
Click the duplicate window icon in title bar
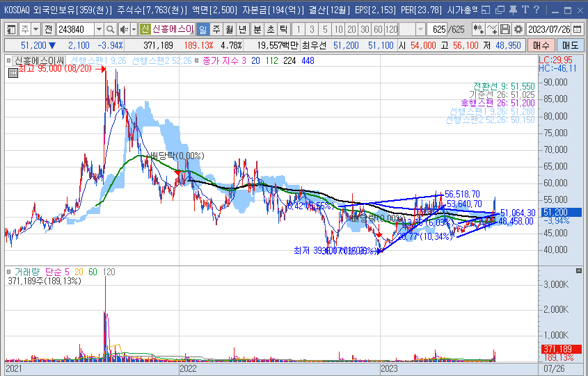[500, 10]
